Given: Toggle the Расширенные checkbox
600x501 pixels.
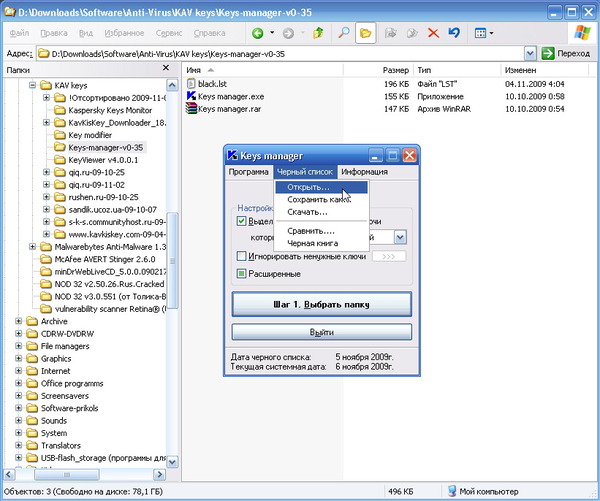Looking at the screenshot, I should pos(241,274).
